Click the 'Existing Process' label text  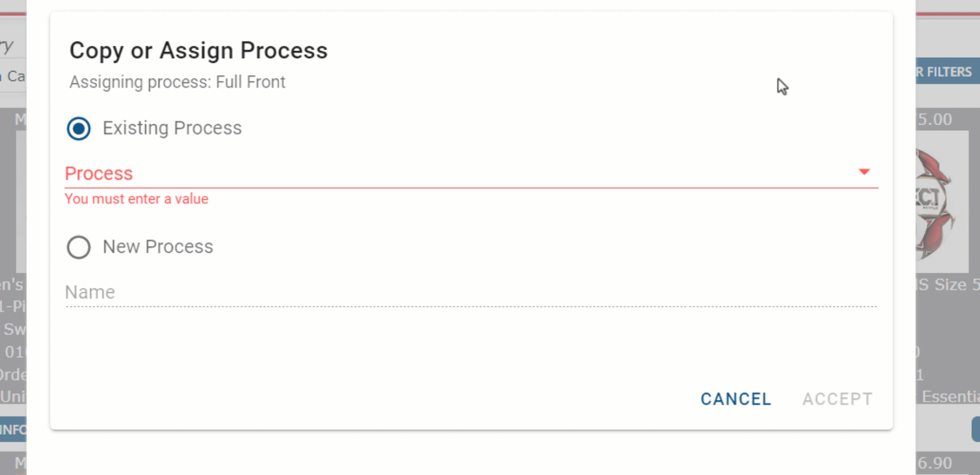pyautogui.click(x=172, y=128)
